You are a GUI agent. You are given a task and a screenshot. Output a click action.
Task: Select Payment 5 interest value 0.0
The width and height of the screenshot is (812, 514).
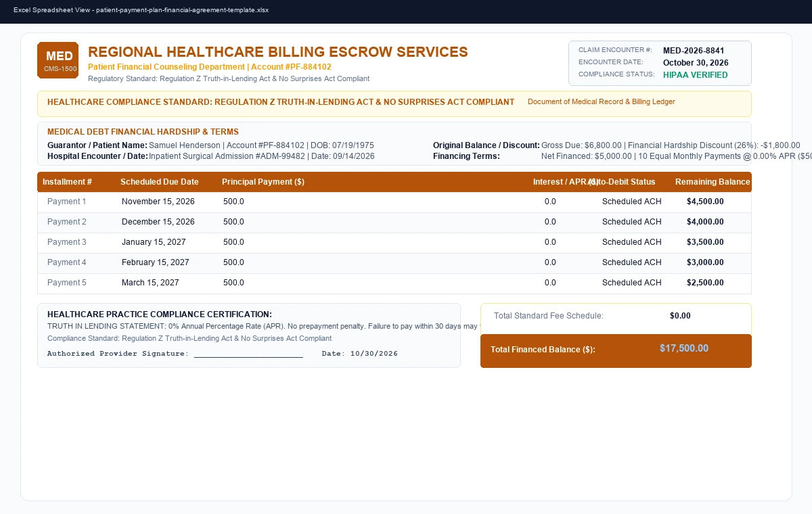click(x=550, y=283)
